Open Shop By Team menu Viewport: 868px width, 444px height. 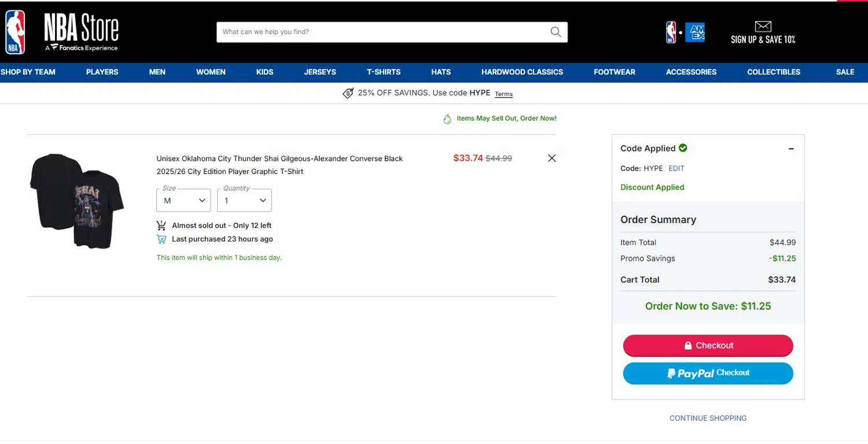click(x=28, y=72)
